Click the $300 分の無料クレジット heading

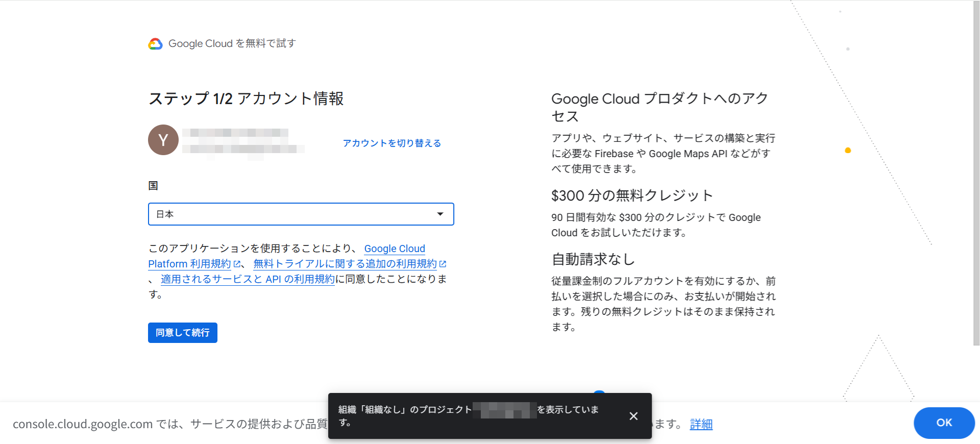(632, 195)
